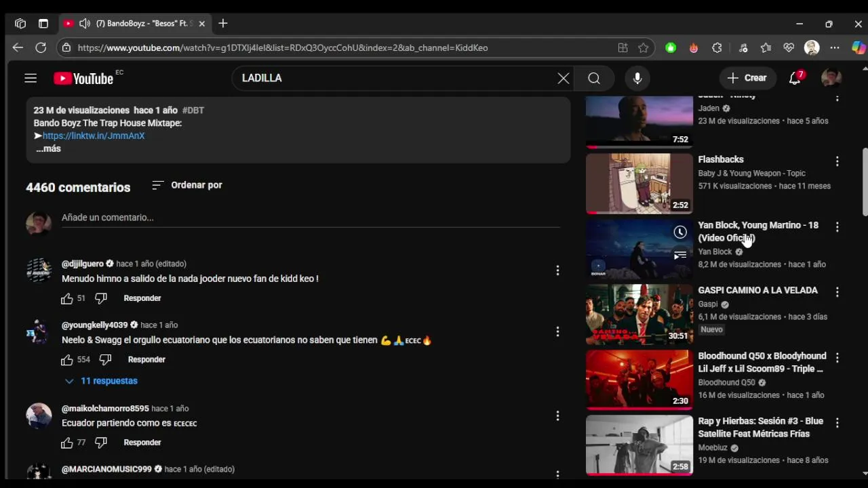This screenshot has height=488, width=868.
Task: Open options for GASPI CAMINO video
Action: (x=837, y=292)
